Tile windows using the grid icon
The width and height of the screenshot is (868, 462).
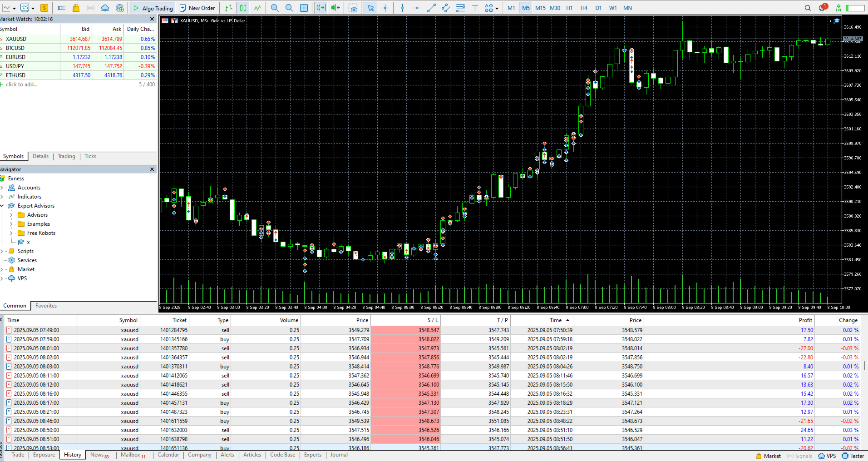click(x=304, y=8)
